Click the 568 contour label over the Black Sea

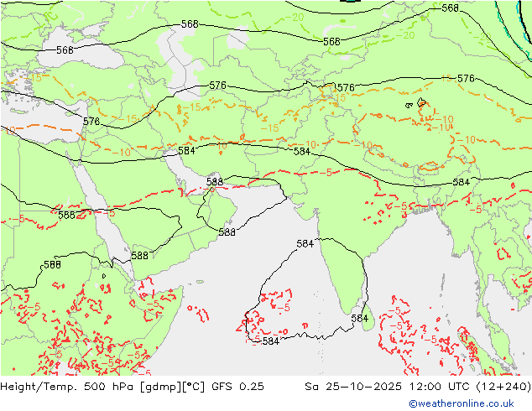[x=65, y=50]
